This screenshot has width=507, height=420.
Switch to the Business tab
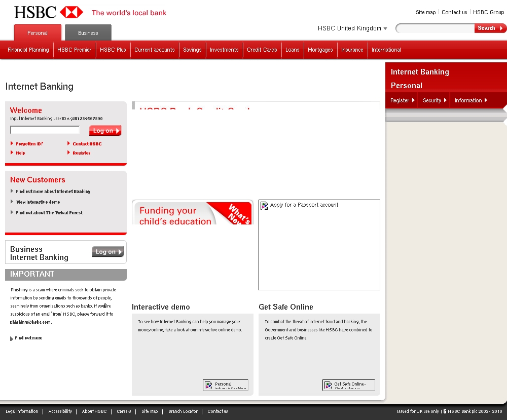88,32
